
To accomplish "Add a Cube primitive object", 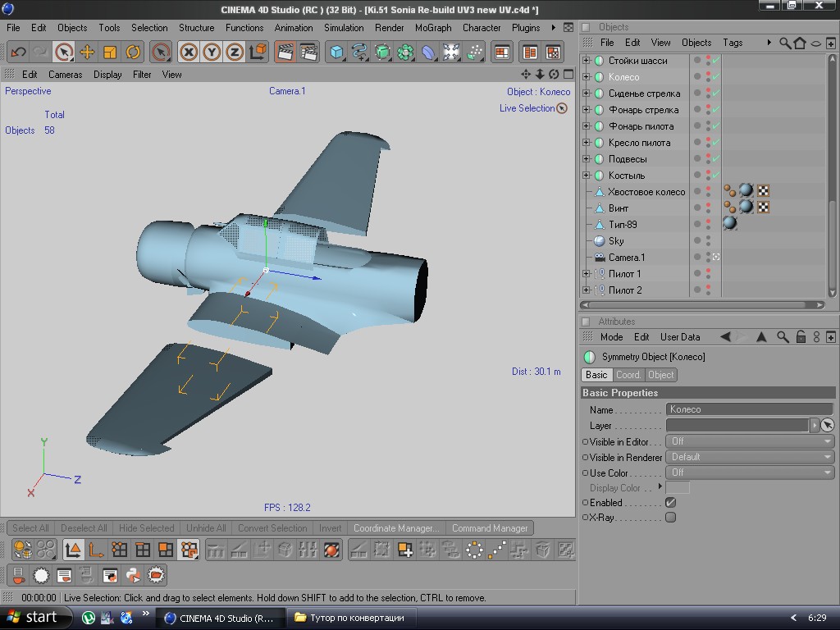I will coord(336,52).
